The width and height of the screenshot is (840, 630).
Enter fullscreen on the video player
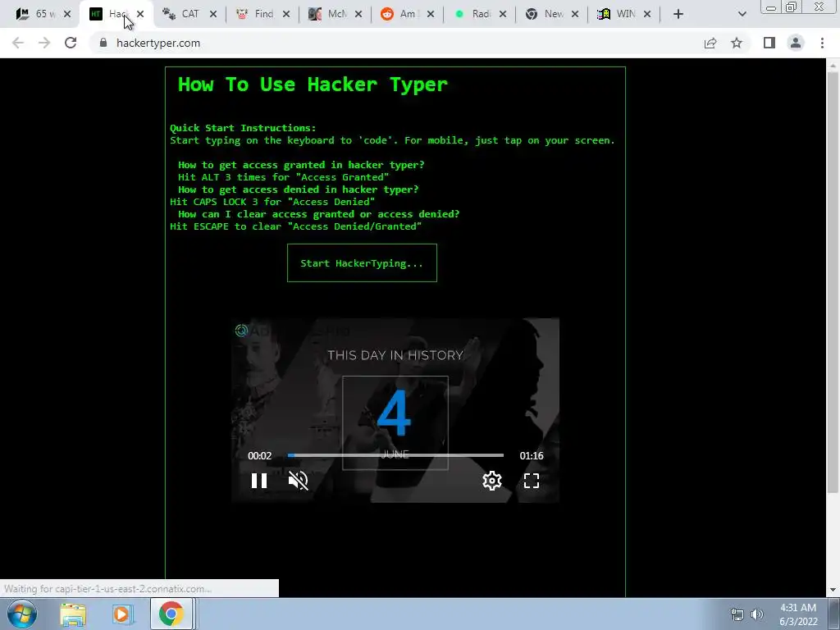[x=532, y=481]
